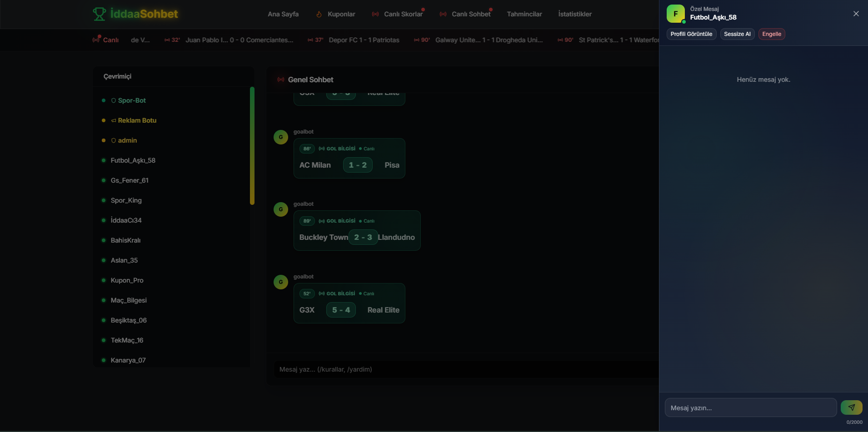Click the flame icon beside Kuponlar
Viewport: 868px width, 432px height.
(x=319, y=14)
